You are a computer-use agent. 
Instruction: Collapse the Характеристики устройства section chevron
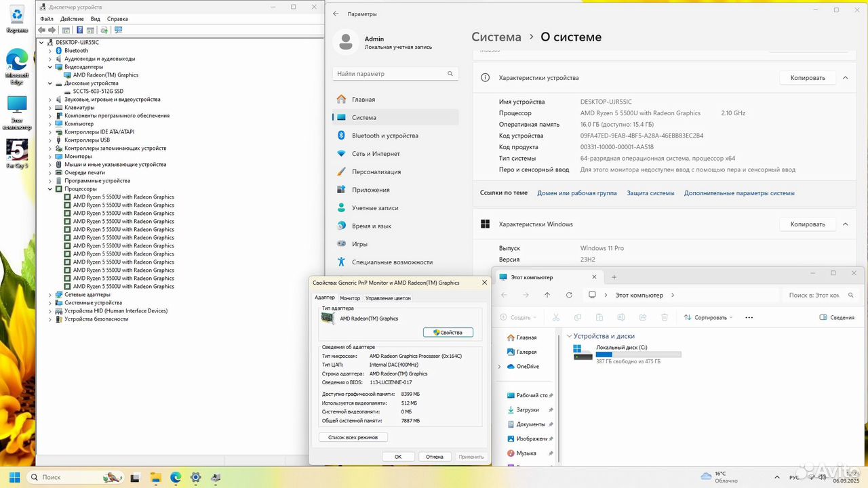pos(845,78)
